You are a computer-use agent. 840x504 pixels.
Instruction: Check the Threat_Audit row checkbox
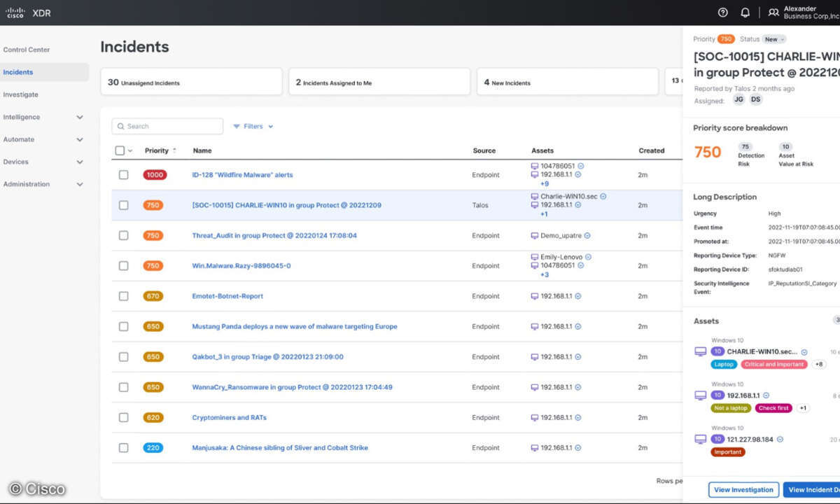coord(124,236)
